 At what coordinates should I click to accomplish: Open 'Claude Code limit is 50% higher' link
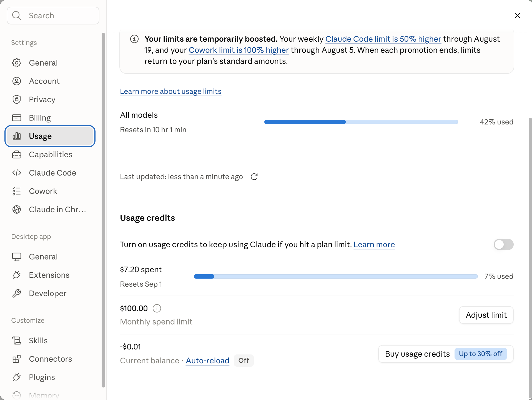383,39
